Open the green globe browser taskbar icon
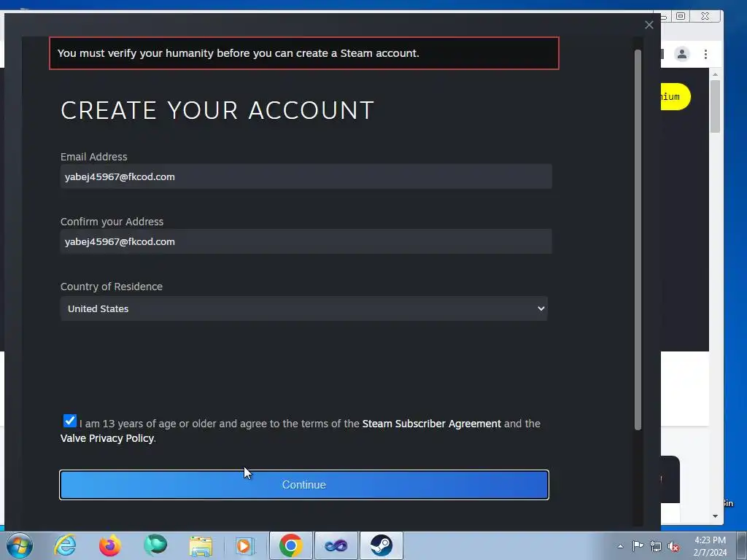Screen dimensions: 747x560 point(155,545)
